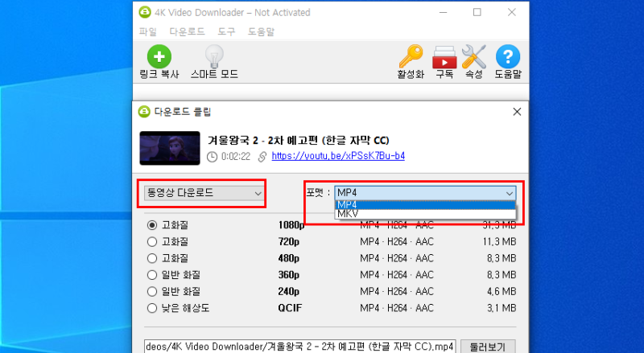This screenshot has height=353, width=644.
Task: Click the 0:02:22 duration text
Action: [236, 156]
